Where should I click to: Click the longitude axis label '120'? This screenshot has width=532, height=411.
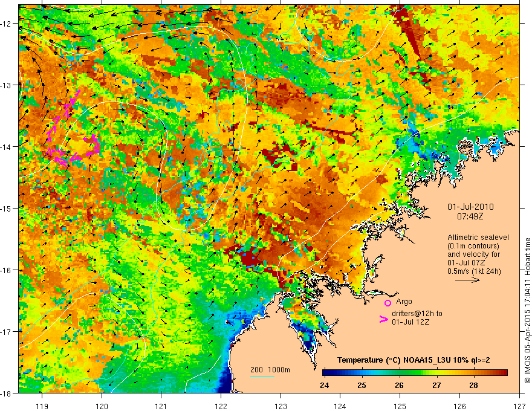coord(102,406)
